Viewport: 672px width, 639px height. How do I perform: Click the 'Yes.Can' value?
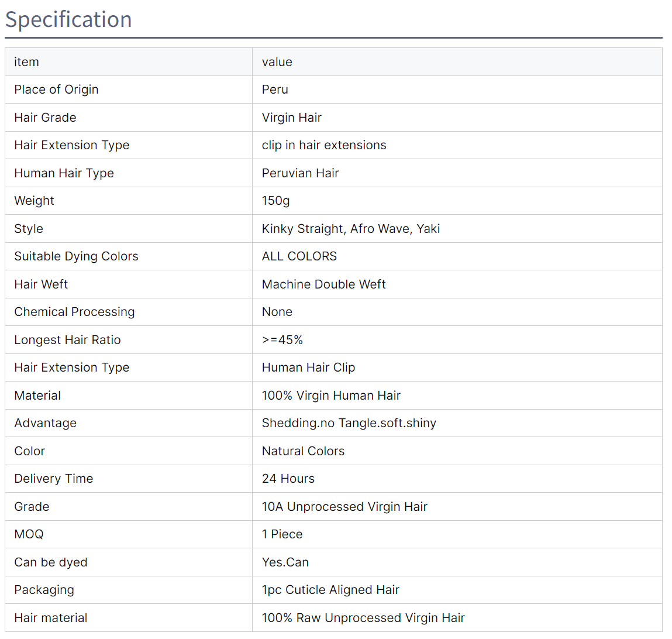point(285,562)
